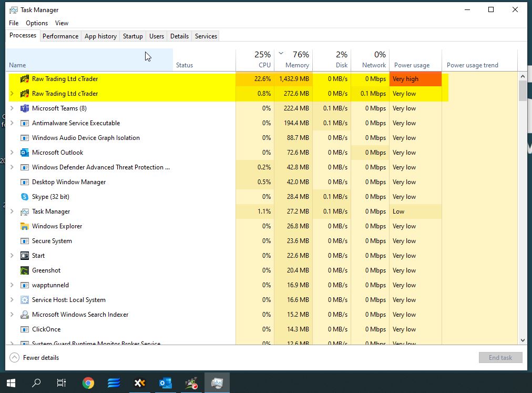Click the process list scrollbar down arrow
Screen dimensions: 532x393
[x=523, y=340]
